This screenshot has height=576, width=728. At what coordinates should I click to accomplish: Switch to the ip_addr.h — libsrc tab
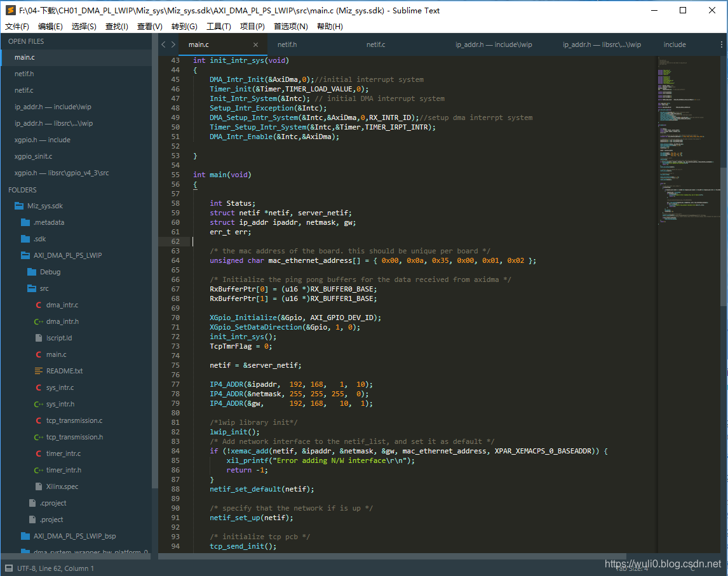point(602,44)
